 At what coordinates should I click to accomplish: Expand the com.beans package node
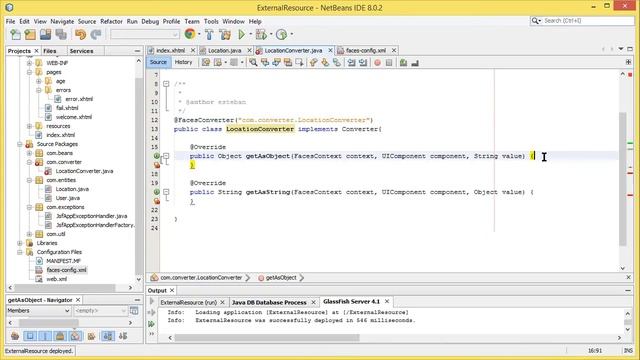[x=29, y=153]
